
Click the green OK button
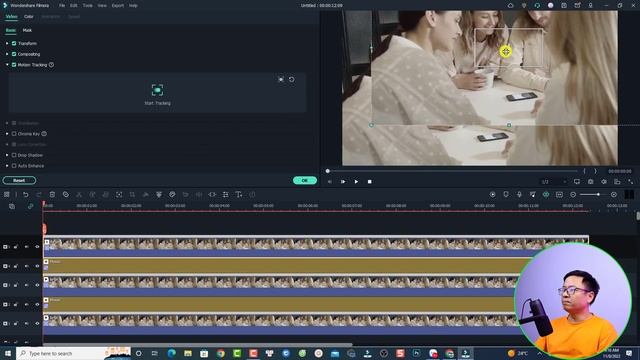[x=304, y=180]
